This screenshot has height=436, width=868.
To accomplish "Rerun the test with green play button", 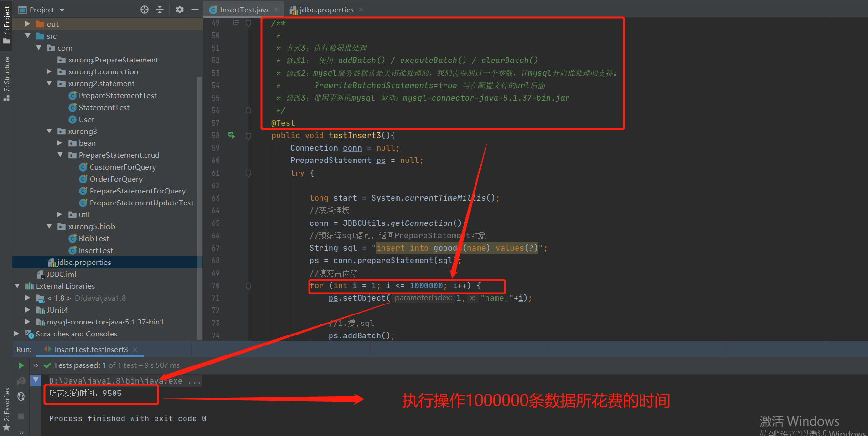I will point(21,365).
